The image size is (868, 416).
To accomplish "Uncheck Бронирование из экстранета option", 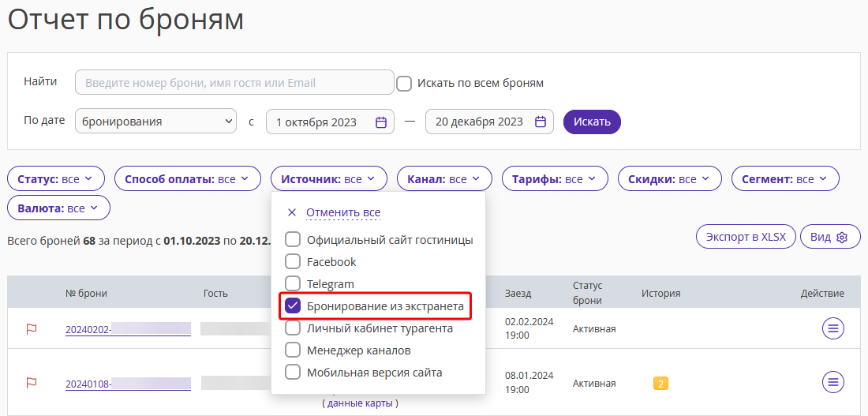I will pos(292,305).
